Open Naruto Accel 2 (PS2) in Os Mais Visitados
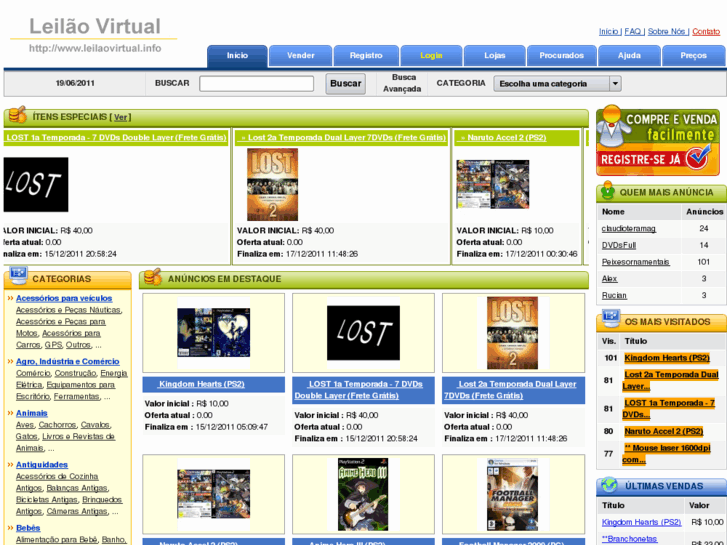This screenshot has width=727, height=545. pyautogui.click(x=663, y=431)
